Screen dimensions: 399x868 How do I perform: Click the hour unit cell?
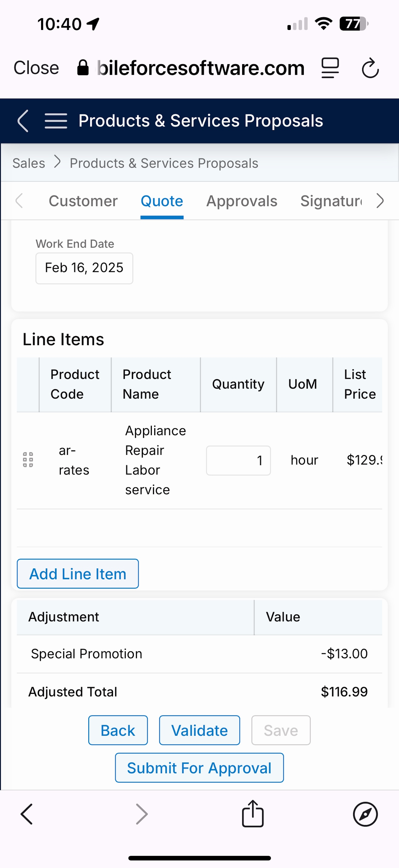(304, 460)
